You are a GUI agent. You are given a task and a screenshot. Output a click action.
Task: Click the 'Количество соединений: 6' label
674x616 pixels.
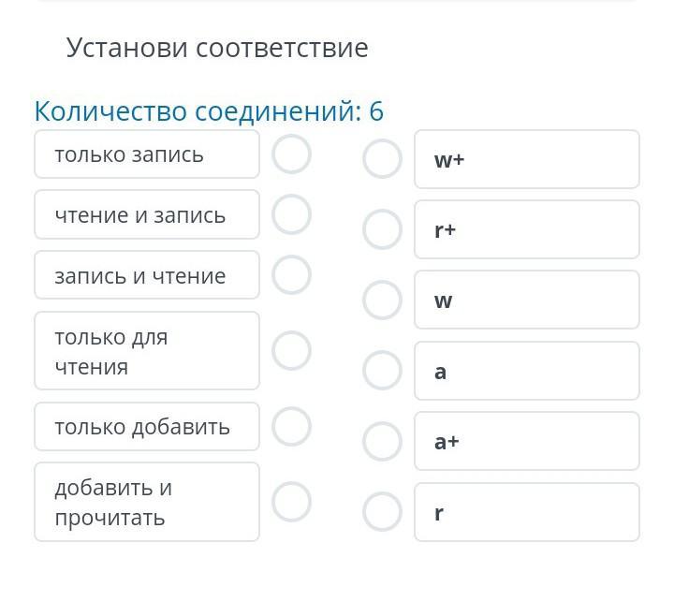[209, 111]
